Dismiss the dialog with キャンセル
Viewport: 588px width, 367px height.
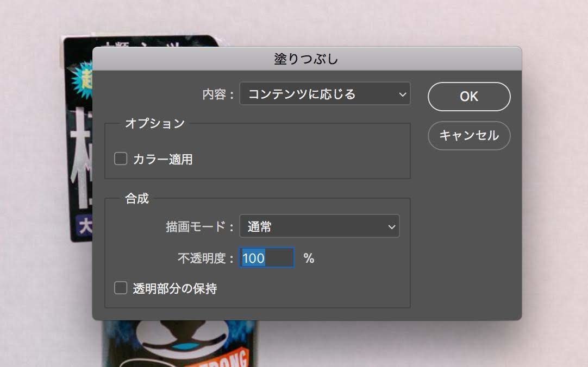point(469,136)
